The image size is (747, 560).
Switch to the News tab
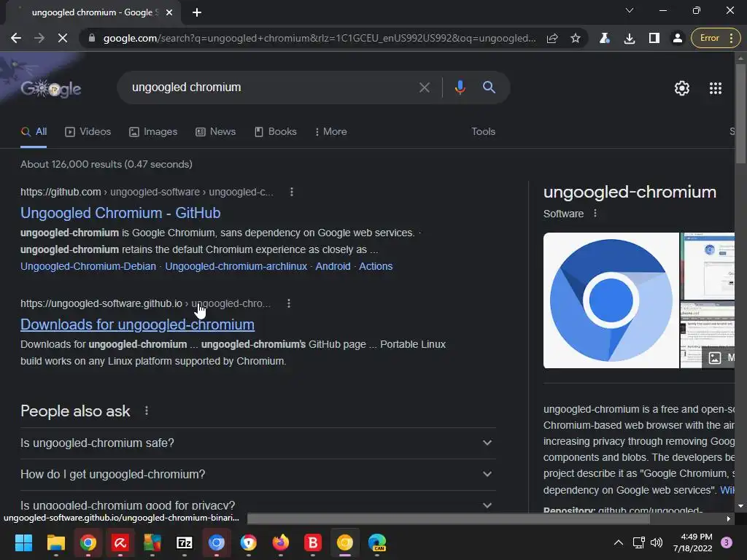point(216,132)
